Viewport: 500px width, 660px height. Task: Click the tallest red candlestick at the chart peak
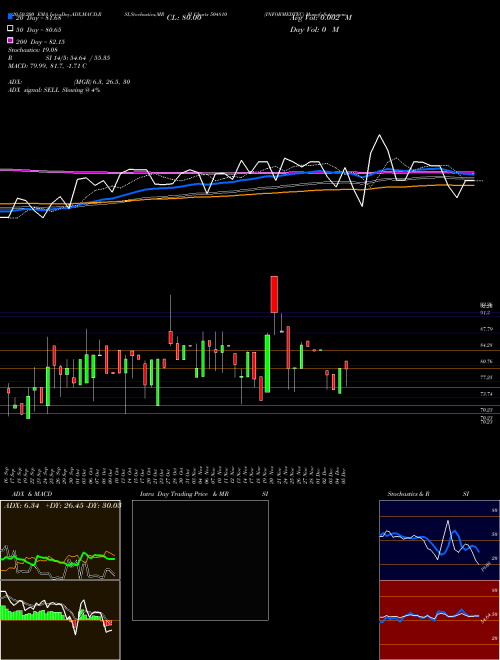pyautogui.click(x=274, y=294)
